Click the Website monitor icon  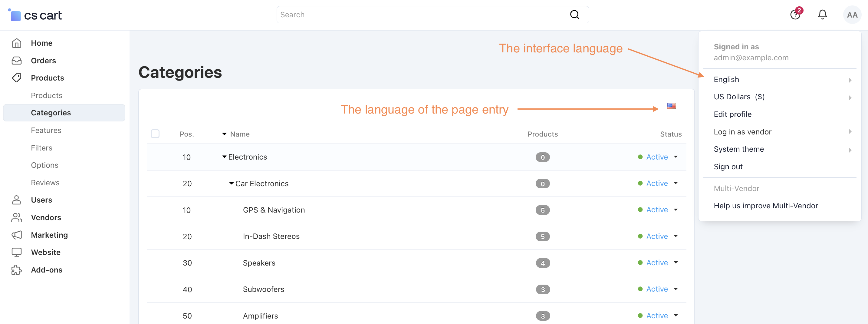[x=17, y=252]
